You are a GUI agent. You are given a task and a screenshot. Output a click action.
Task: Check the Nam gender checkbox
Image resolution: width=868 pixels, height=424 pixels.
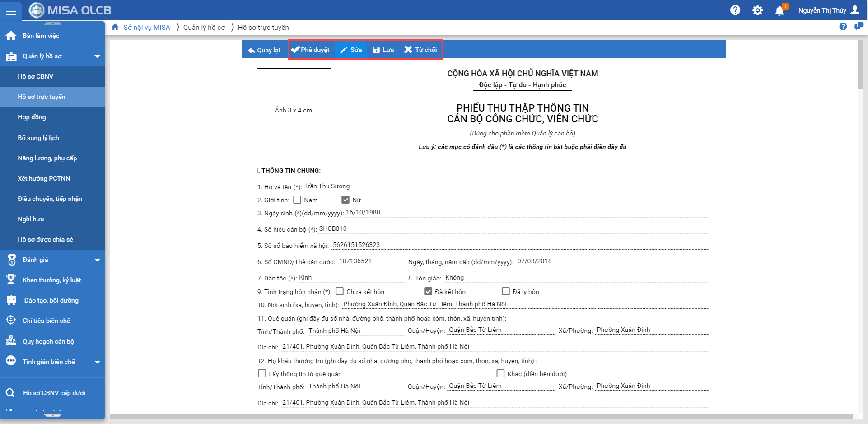pos(297,200)
